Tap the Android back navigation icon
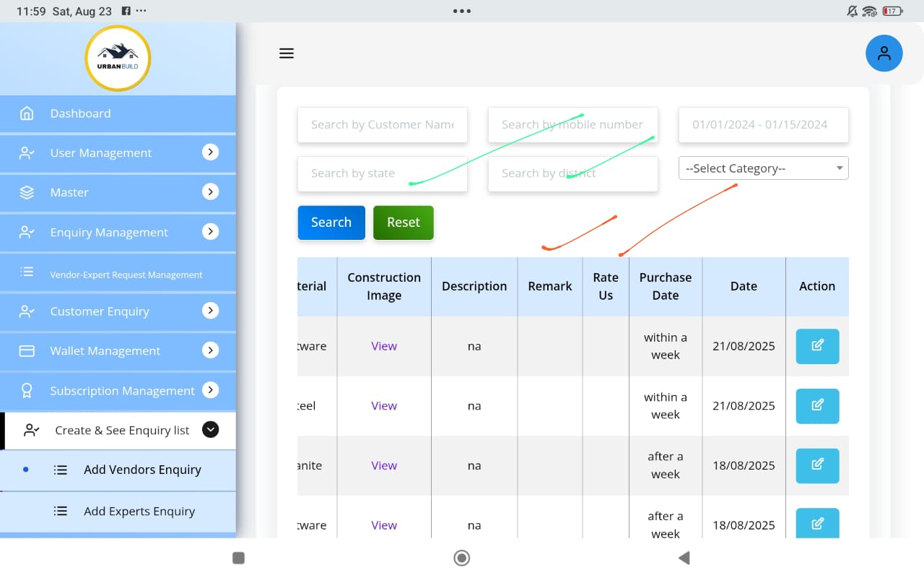Image resolution: width=924 pixels, height=578 pixels. [684, 558]
